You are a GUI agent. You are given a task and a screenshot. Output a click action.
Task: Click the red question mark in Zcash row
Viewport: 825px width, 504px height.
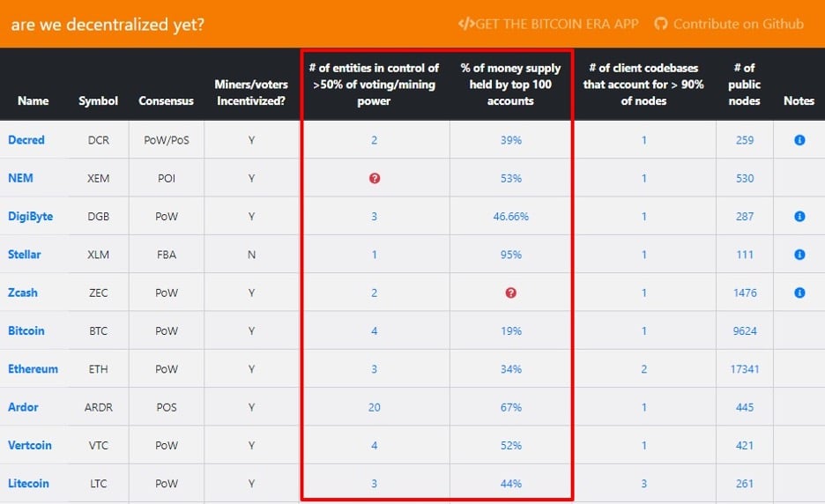click(x=510, y=293)
